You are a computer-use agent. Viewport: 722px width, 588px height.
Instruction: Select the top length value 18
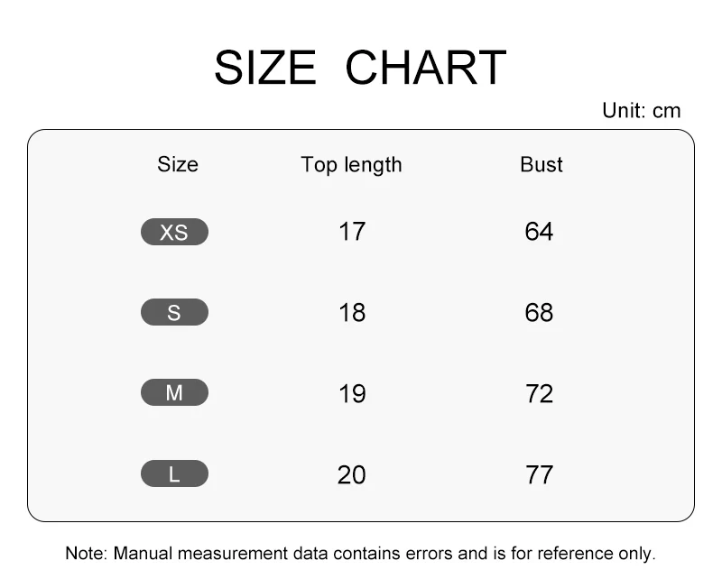[351, 313]
